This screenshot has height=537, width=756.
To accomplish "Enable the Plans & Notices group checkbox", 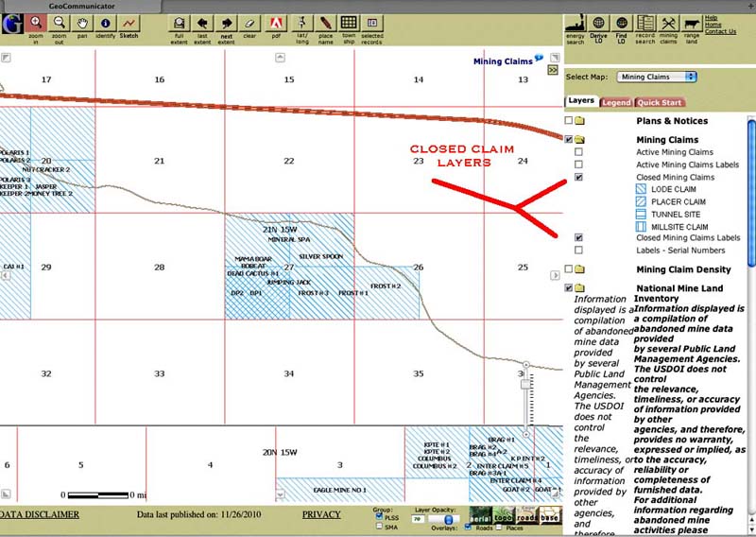I will 569,120.
